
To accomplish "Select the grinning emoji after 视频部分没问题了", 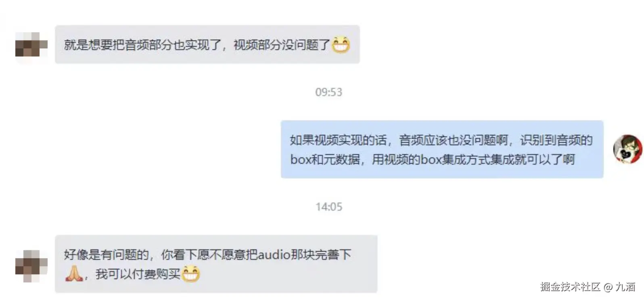I will 341,44.
